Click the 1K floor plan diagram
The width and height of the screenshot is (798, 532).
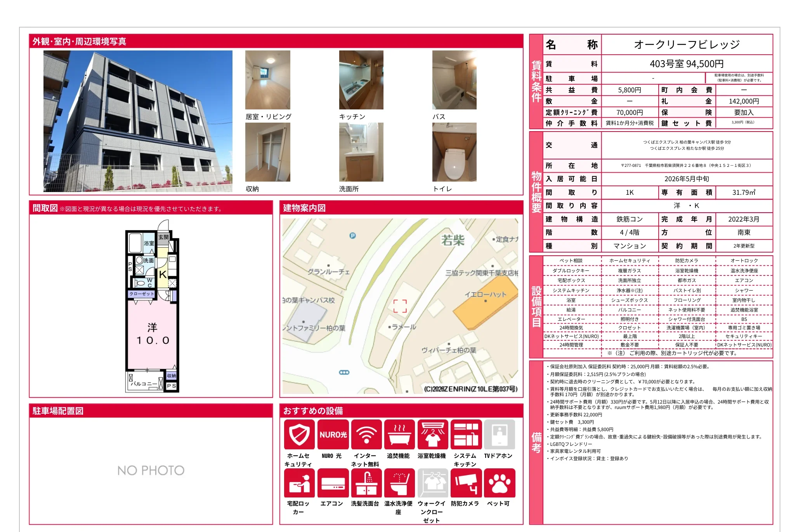point(152,306)
